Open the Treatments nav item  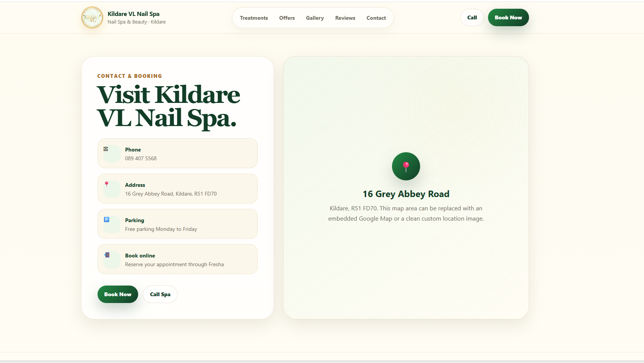tap(254, 18)
